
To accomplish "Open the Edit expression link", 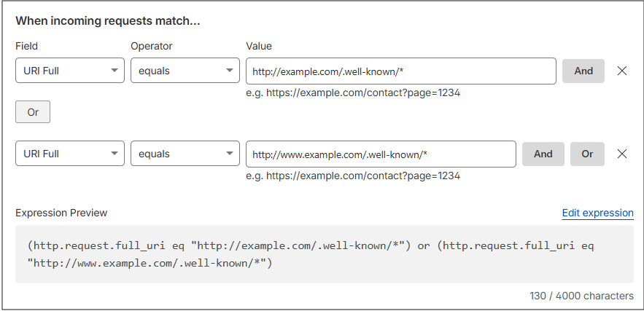I will click(597, 213).
